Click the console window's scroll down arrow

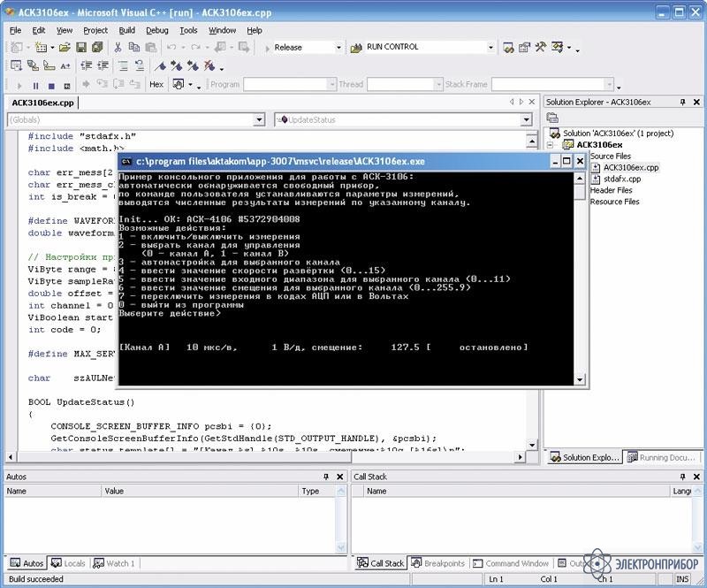click(x=580, y=379)
